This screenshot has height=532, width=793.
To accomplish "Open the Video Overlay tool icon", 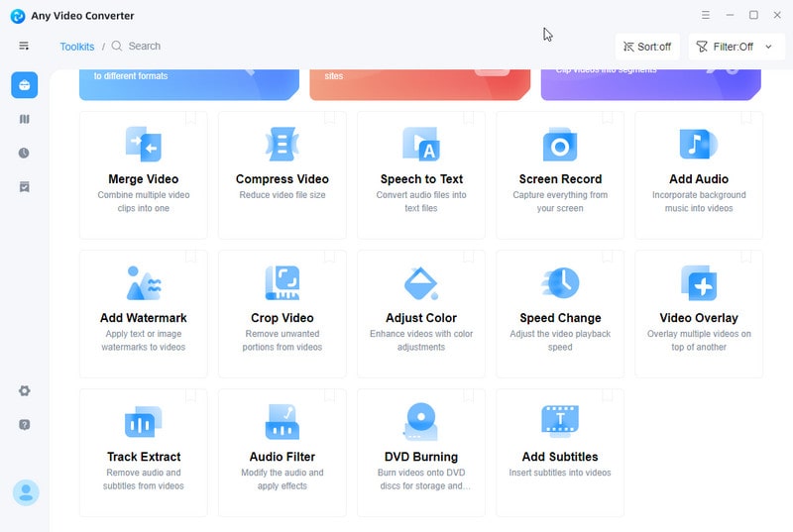I will [699, 283].
